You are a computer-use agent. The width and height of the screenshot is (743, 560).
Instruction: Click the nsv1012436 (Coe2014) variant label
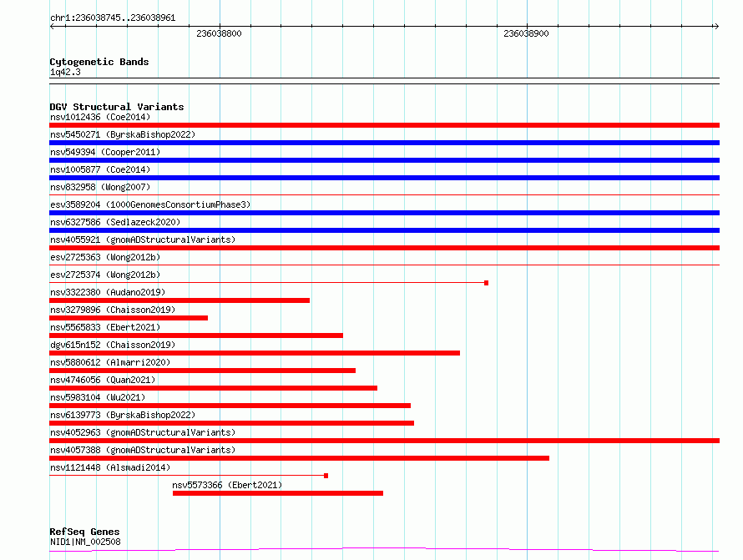click(x=100, y=117)
